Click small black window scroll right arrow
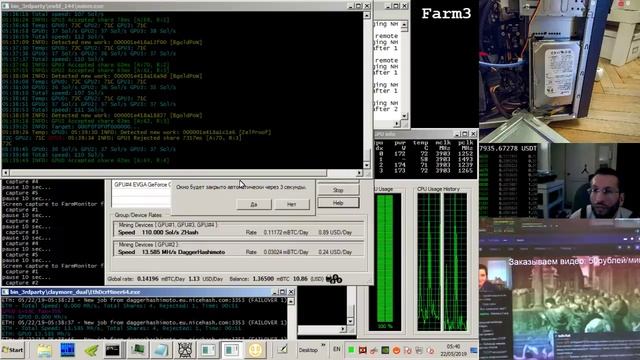 343,329
